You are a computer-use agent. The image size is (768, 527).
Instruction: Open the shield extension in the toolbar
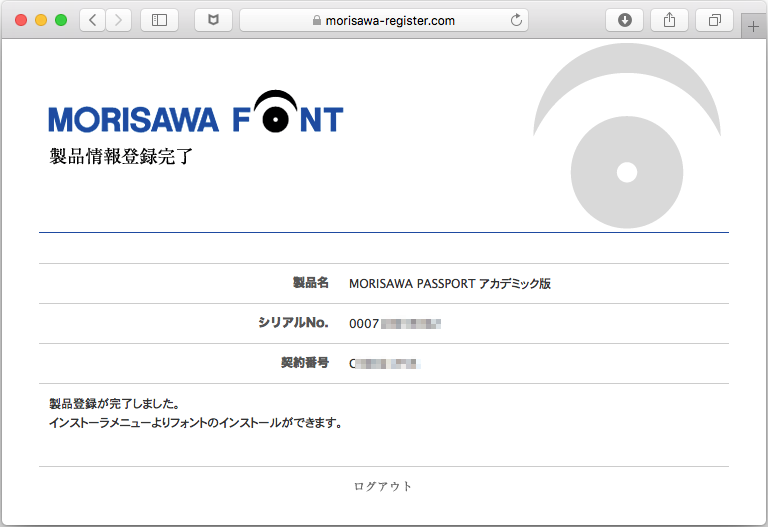click(x=213, y=20)
